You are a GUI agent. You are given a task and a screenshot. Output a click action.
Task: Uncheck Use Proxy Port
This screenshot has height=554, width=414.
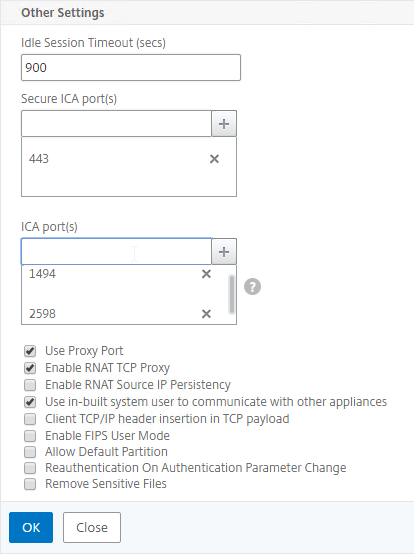tap(30, 351)
